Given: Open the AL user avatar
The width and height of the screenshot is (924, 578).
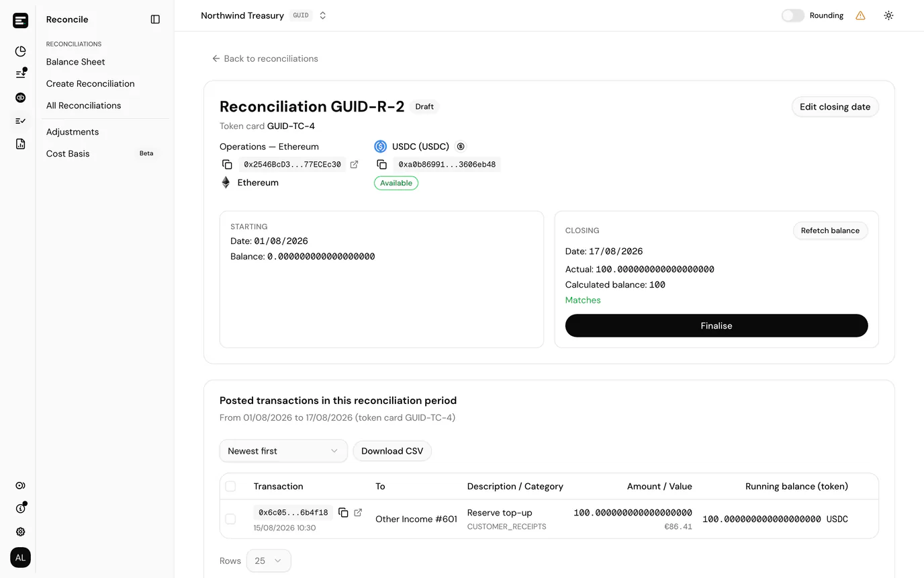Looking at the screenshot, I should (20, 557).
